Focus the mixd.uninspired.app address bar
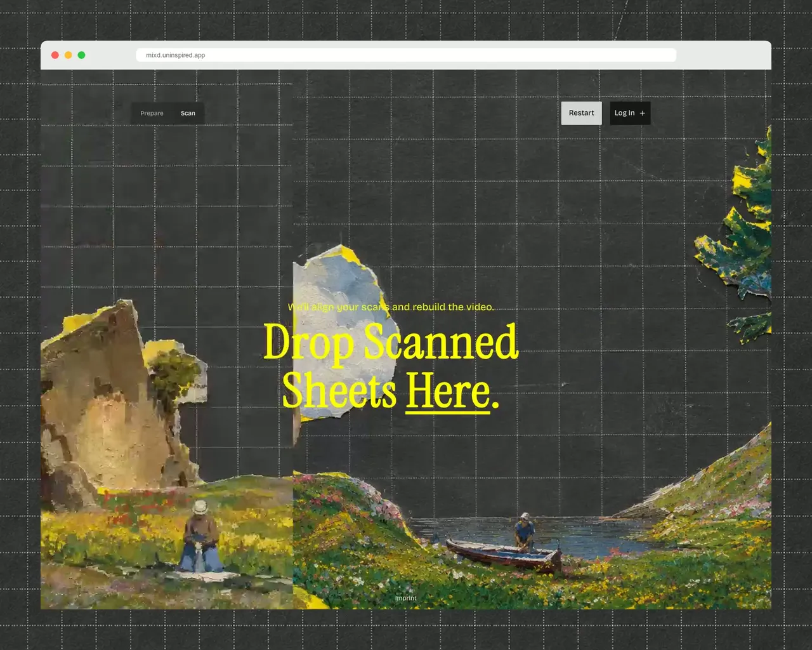812x650 pixels. point(406,55)
